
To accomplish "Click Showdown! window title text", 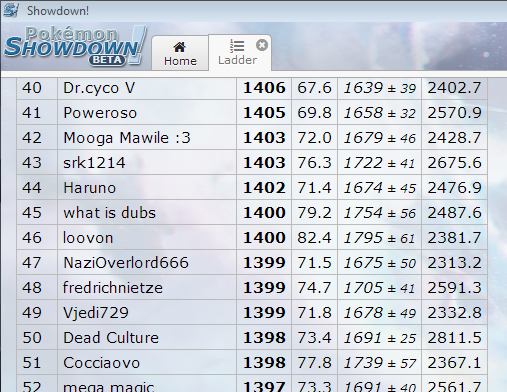I will tap(58, 11).
